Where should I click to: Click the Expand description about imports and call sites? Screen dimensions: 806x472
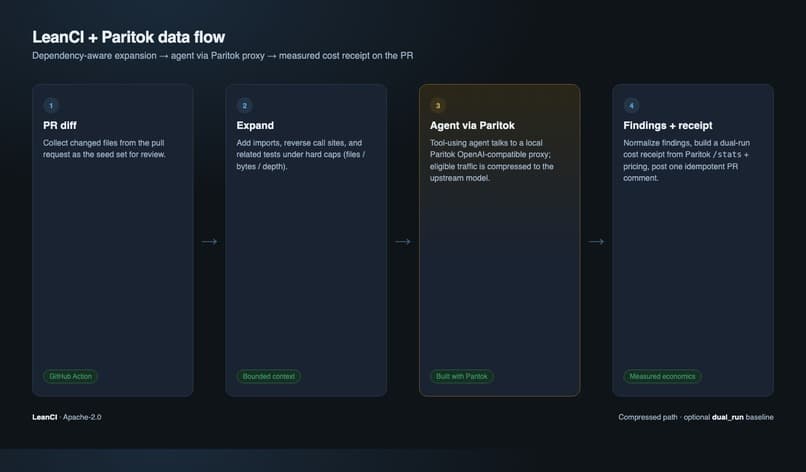pos(301,155)
